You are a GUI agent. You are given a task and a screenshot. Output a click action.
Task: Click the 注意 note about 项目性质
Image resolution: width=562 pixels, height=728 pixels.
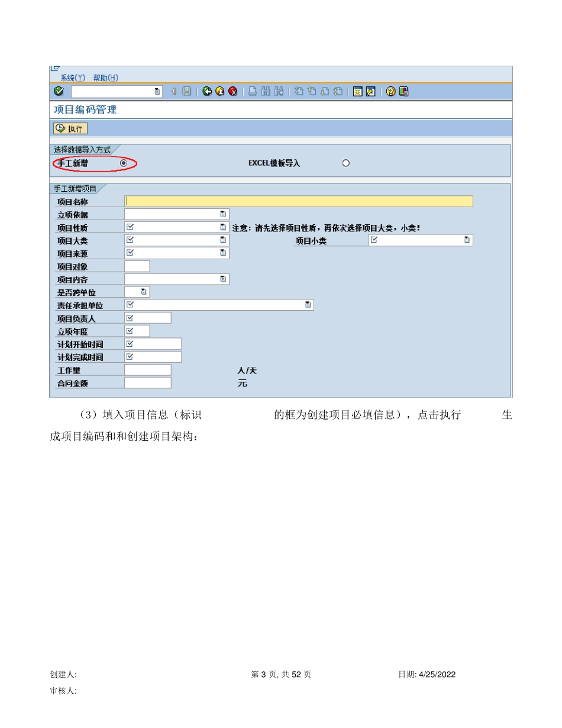[326, 228]
